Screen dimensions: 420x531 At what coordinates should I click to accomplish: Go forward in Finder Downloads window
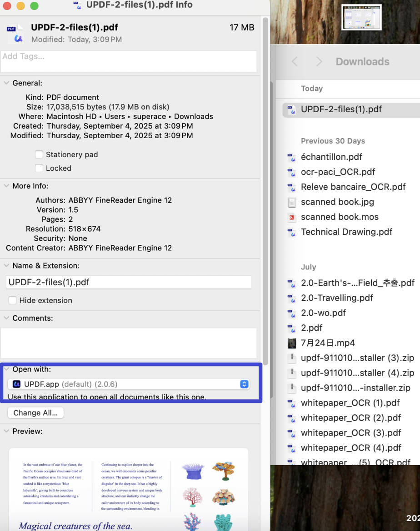coord(319,62)
